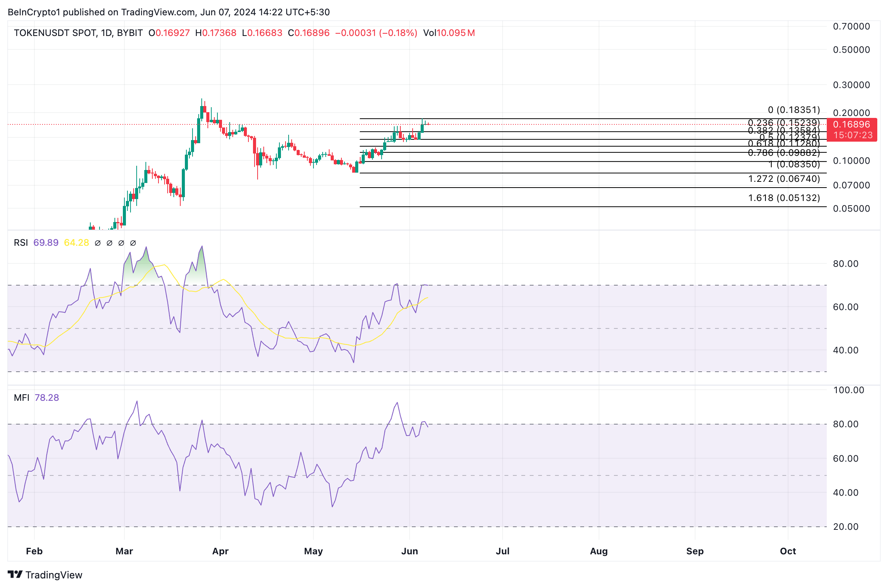The image size is (888, 588).
Task: Select the Mar label on time axis
Action: [x=124, y=551]
